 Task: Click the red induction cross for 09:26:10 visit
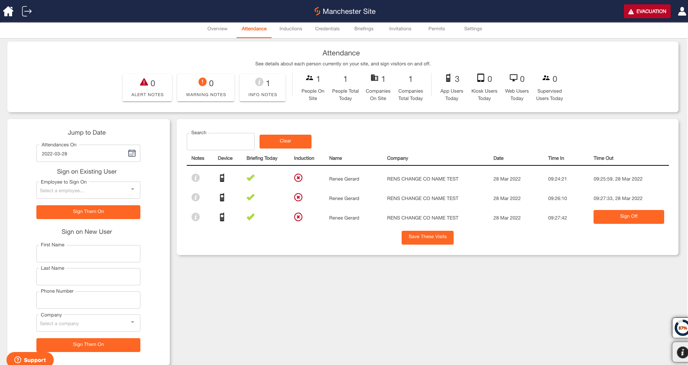pos(298,197)
